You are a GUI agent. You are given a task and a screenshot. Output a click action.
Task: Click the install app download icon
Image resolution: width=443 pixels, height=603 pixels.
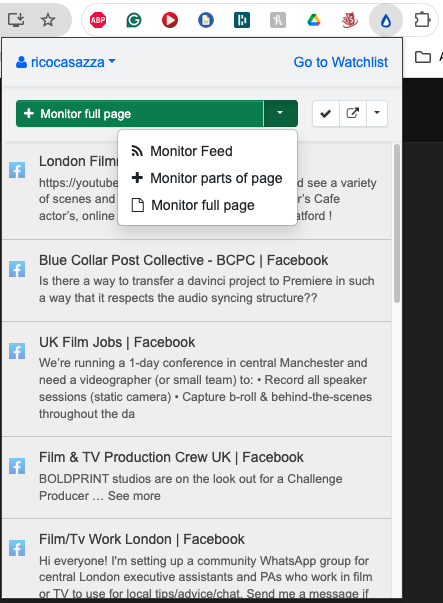click(x=16, y=20)
